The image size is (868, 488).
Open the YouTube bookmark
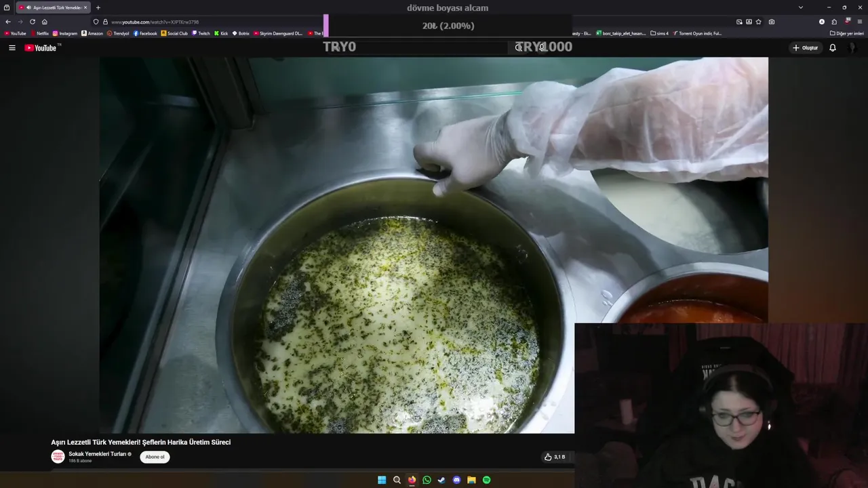tap(15, 33)
